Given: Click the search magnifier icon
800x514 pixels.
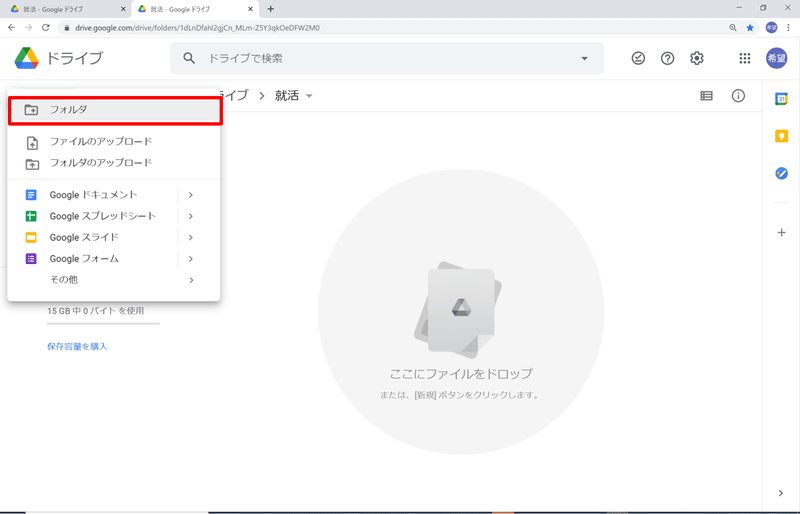Looking at the screenshot, I should (189, 58).
